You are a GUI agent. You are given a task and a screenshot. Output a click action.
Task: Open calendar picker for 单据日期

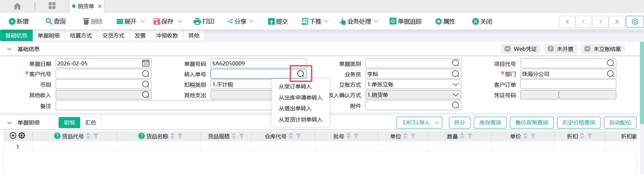click(x=146, y=63)
